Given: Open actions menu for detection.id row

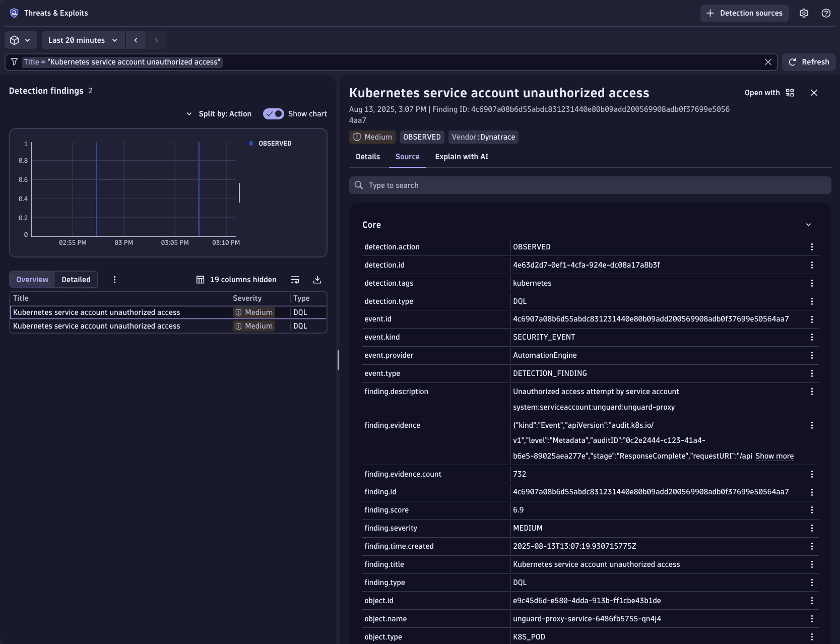Looking at the screenshot, I should click(812, 265).
